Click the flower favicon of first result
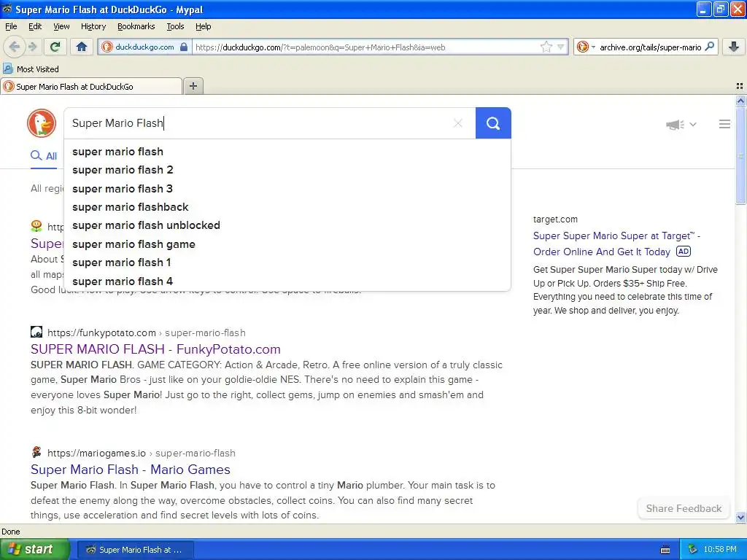This screenshot has width=747, height=560. [x=36, y=226]
